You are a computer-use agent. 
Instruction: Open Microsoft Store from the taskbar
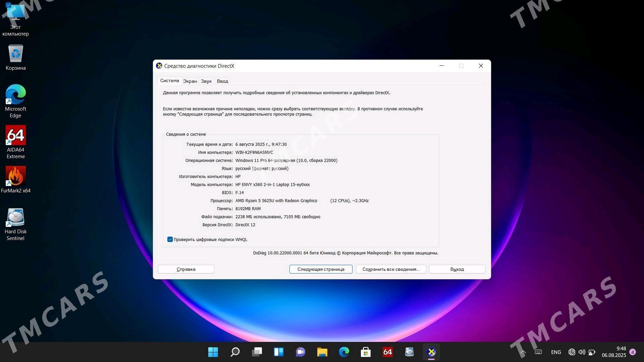(x=366, y=352)
